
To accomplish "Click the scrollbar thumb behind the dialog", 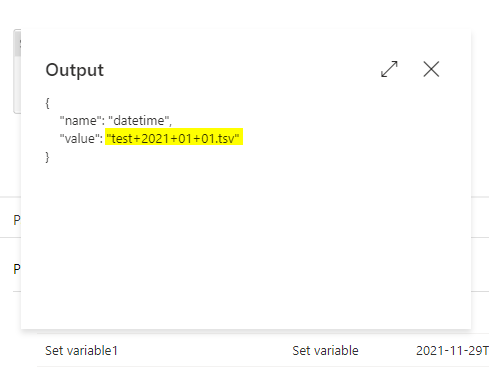I will (17, 44).
